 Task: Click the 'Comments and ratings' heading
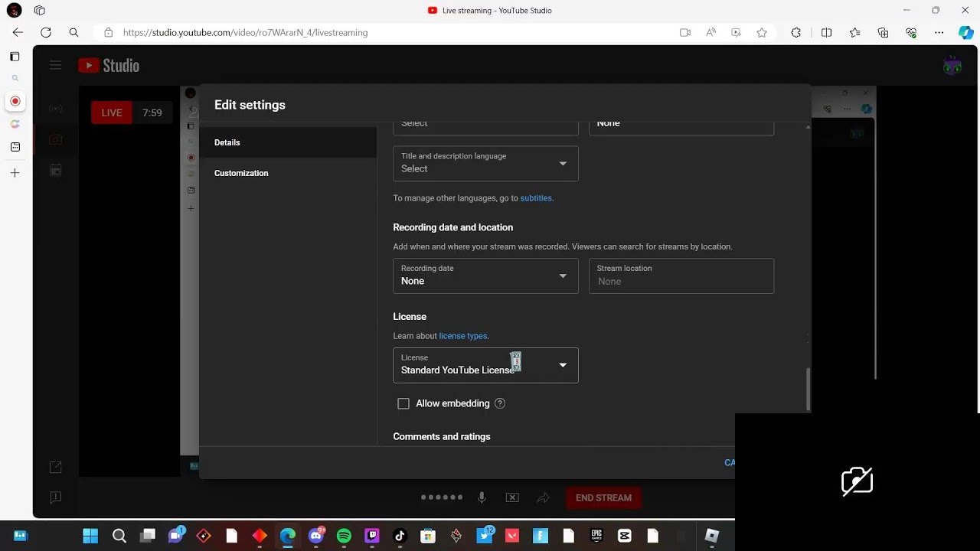point(442,436)
